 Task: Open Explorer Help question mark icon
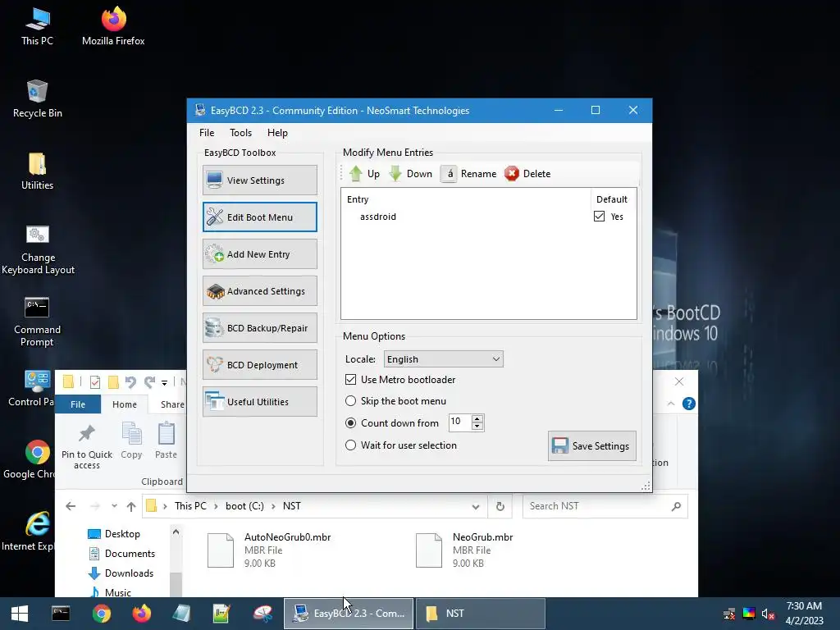689,404
